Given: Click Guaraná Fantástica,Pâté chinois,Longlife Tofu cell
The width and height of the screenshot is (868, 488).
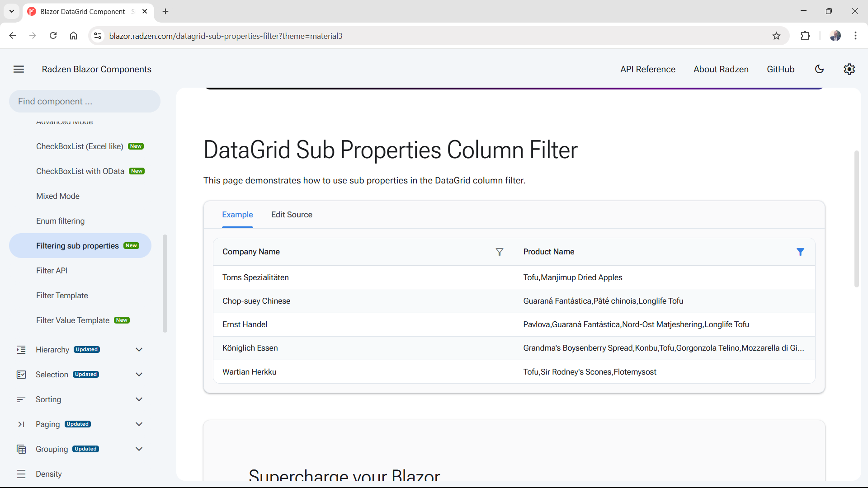Looking at the screenshot, I should [665, 301].
